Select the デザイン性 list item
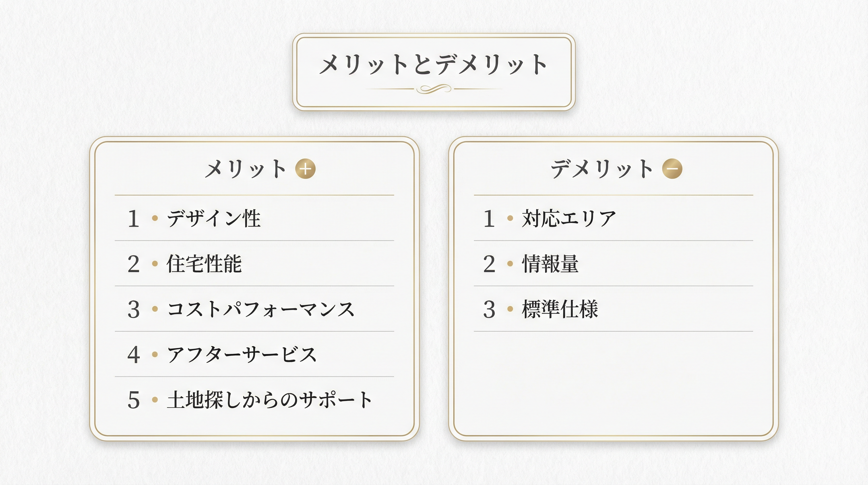Image resolution: width=868 pixels, height=485 pixels. [x=214, y=218]
